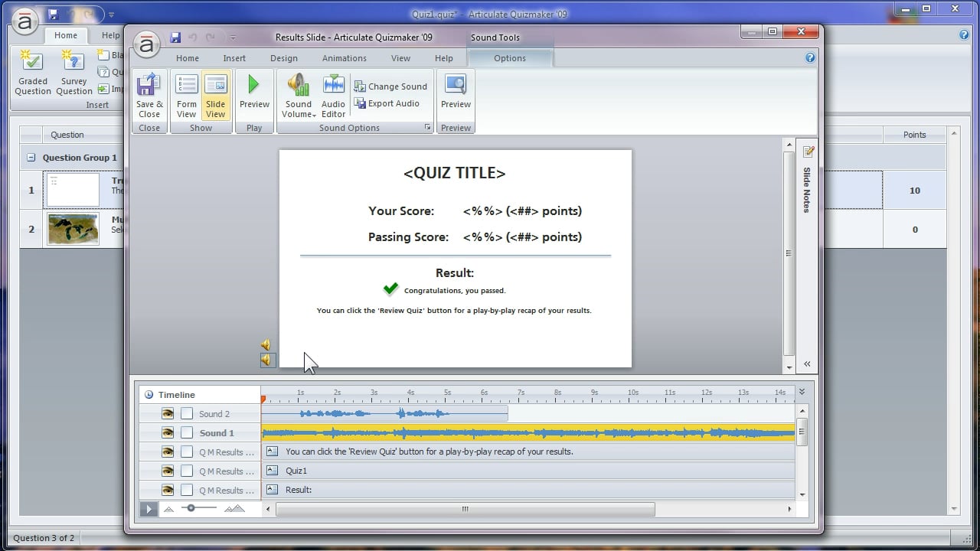Click the timeline zoom slider handle
980x551 pixels.
[x=191, y=508]
